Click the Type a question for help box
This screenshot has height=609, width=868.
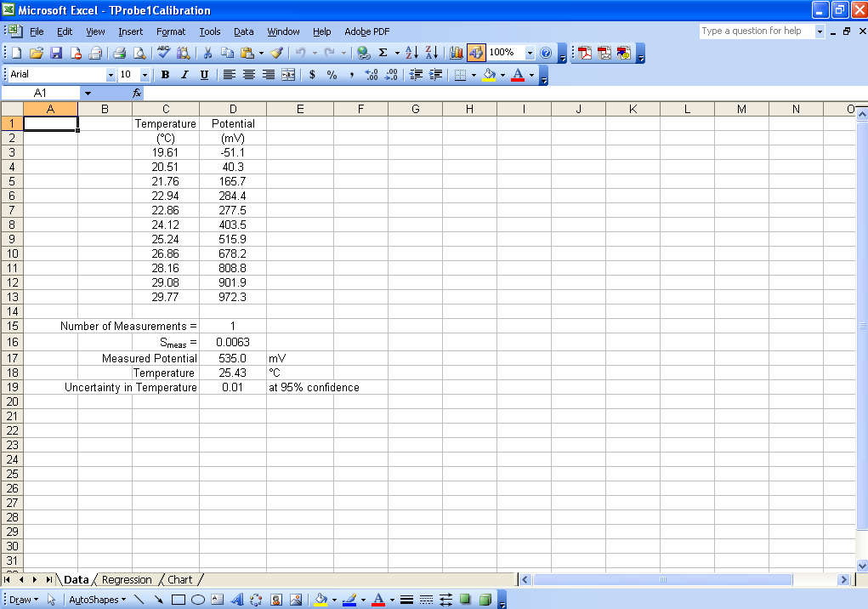(x=756, y=31)
